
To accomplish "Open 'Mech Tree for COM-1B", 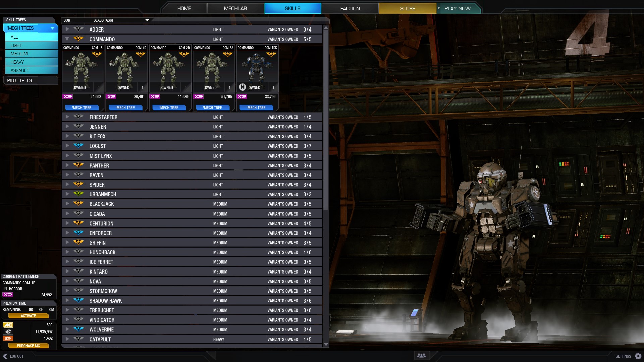I will (82, 108).
